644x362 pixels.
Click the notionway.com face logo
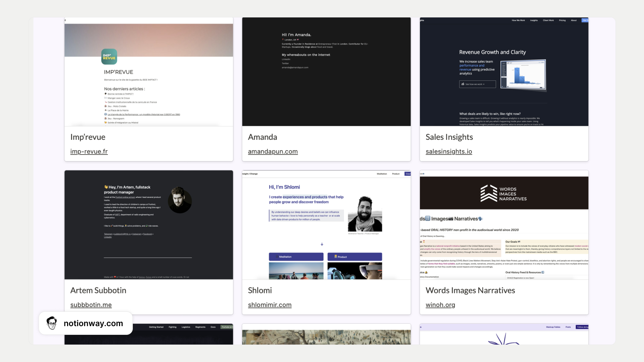coord(52,323)
